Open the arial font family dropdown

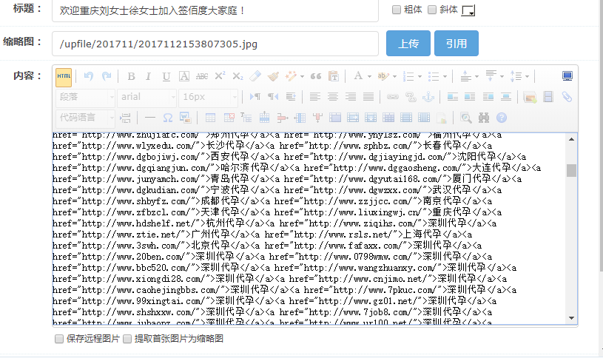tap(147, 97)
